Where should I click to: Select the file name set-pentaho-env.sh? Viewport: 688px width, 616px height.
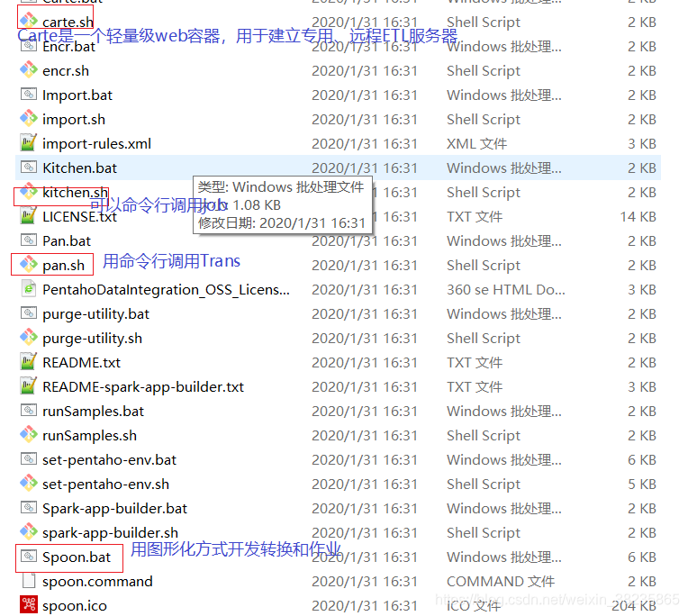[105, 485]
